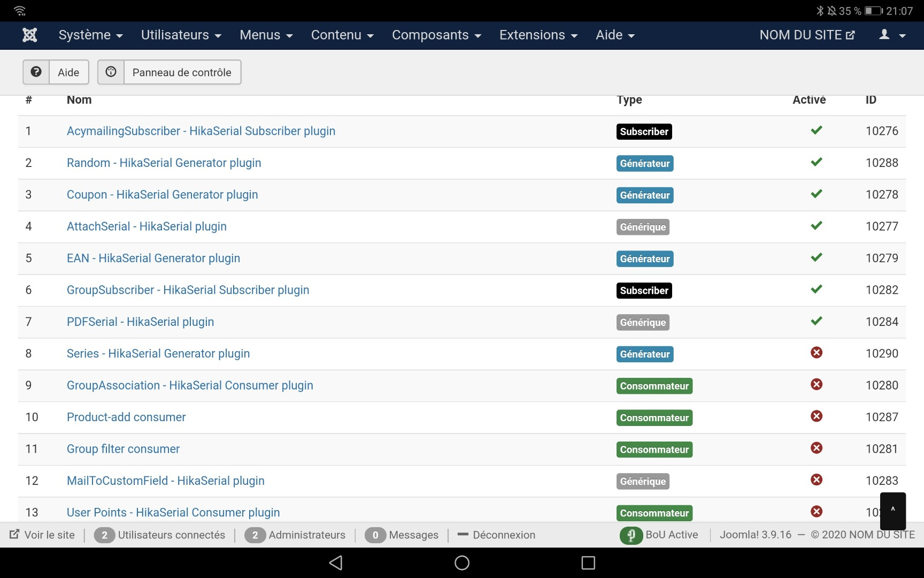The image size is (924, 578).
Task: Disable the PDFSerial plugin
Action: click(817, 321)
